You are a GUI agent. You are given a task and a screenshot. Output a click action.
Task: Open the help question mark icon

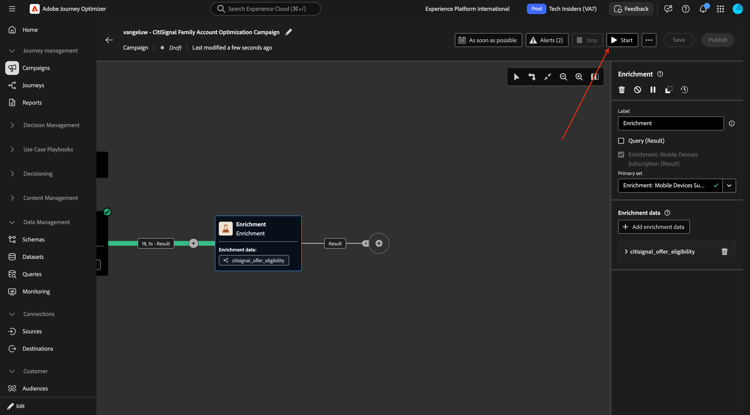point(685,9)
